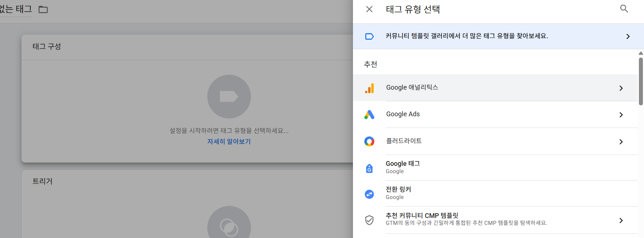Click the 태그 유형 선택 panel title
Screen dimensions: 644x238
point(413,9)
